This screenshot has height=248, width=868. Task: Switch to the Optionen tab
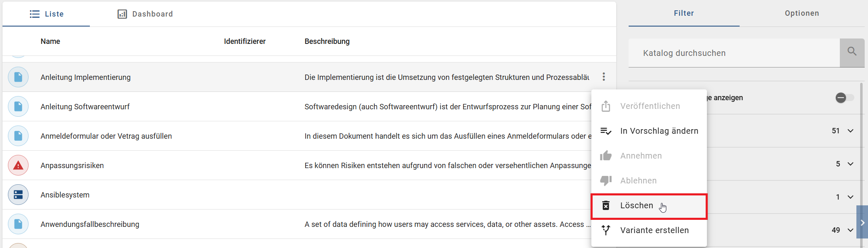tap(802, 13)
